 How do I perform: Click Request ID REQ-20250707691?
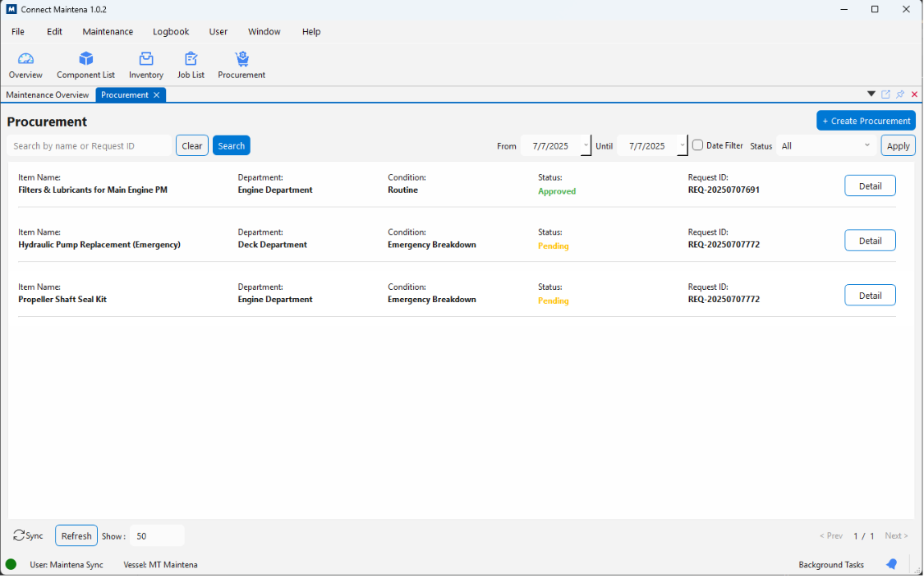click(724, 190)
